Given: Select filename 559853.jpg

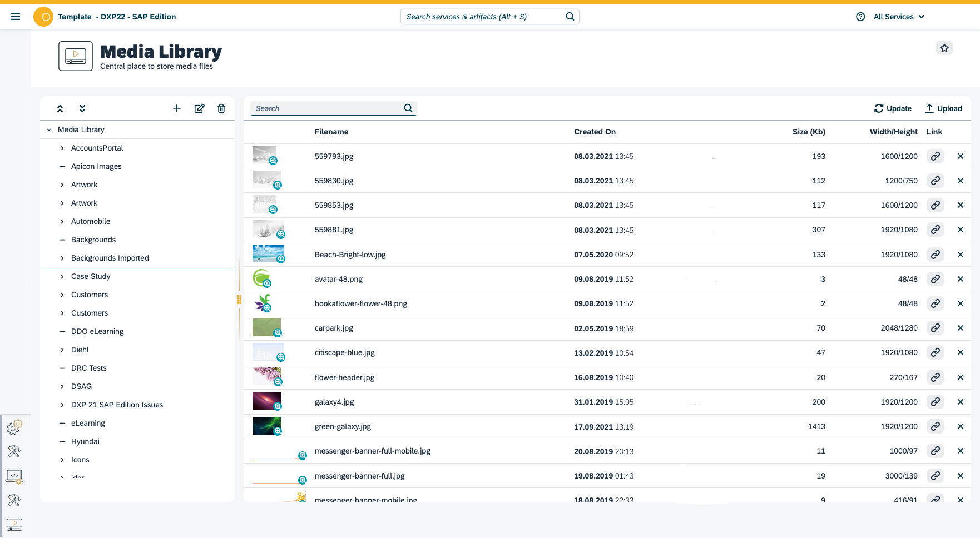Looking at the screenshot, I should (x=334, y=205).
